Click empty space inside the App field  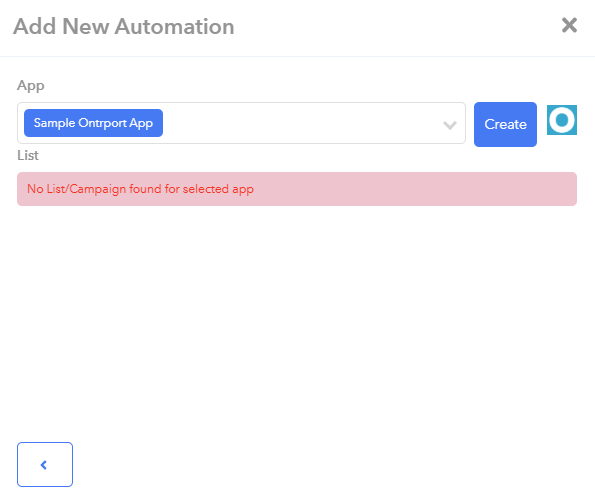pos(300,123)
